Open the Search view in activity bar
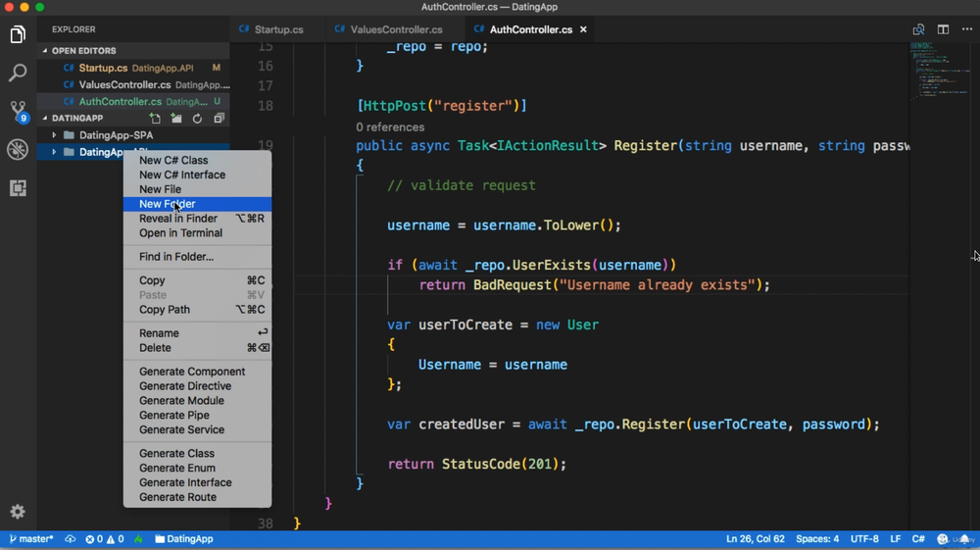The height and width of the screenshot is (550, 980). (18, 74)
